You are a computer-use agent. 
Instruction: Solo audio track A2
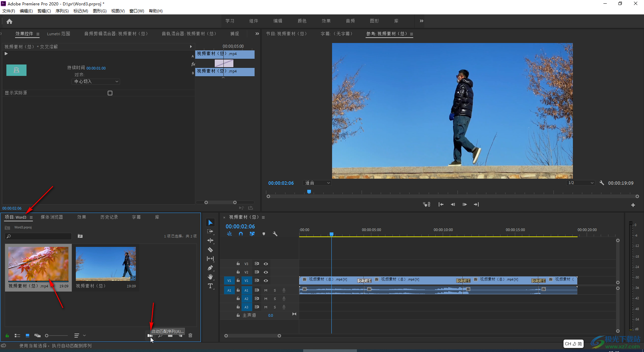[x=275, y=299]
